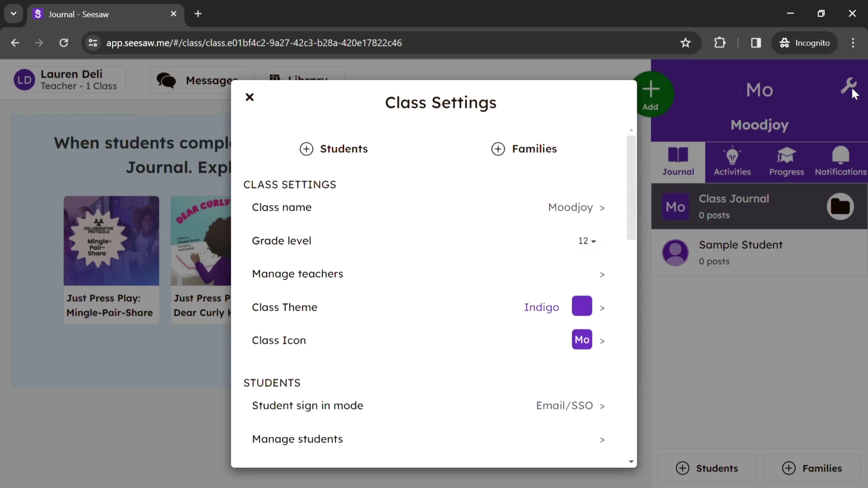Open the Journal panel
868x488 pixels.
(x=678, y=161)
